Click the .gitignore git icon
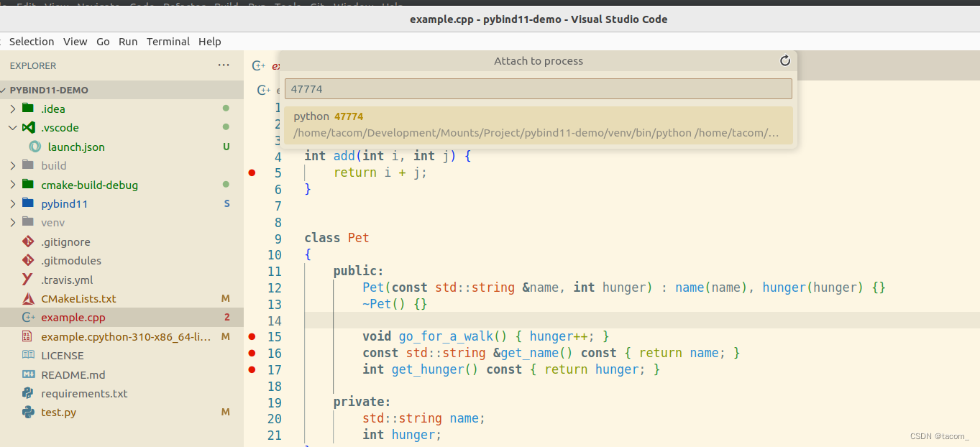Image resolution: width=980 pixels, height=447 pixels. click(x=28, y=241)
